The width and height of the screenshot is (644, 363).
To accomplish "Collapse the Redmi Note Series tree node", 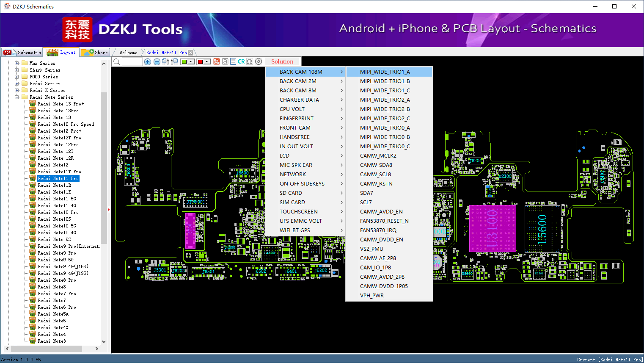I will tap(17, 97).
